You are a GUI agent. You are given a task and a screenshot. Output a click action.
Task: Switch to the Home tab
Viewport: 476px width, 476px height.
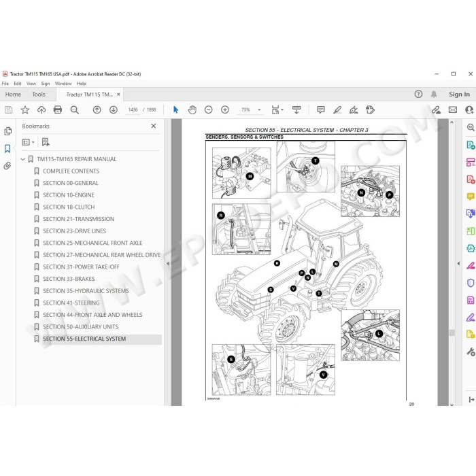13,95
